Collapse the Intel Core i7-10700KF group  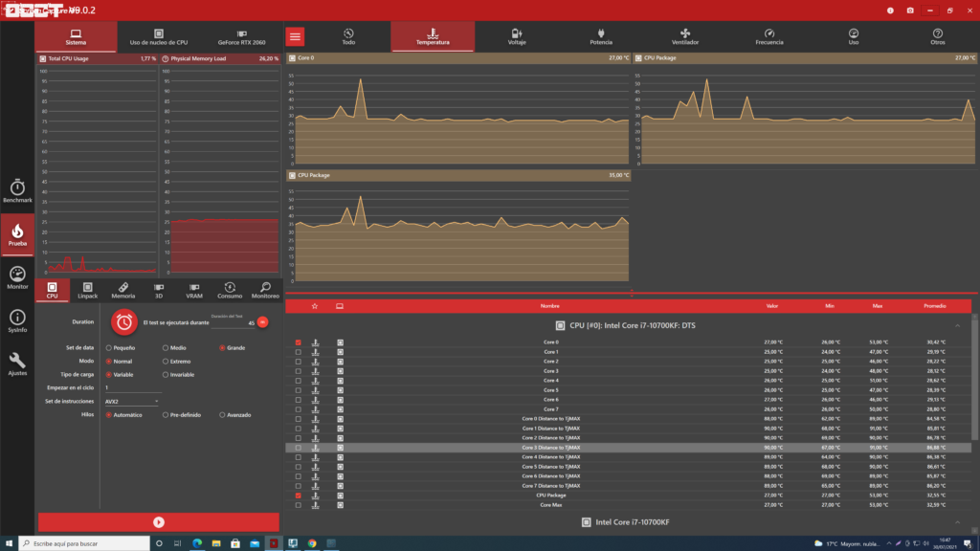pos(957,522)
